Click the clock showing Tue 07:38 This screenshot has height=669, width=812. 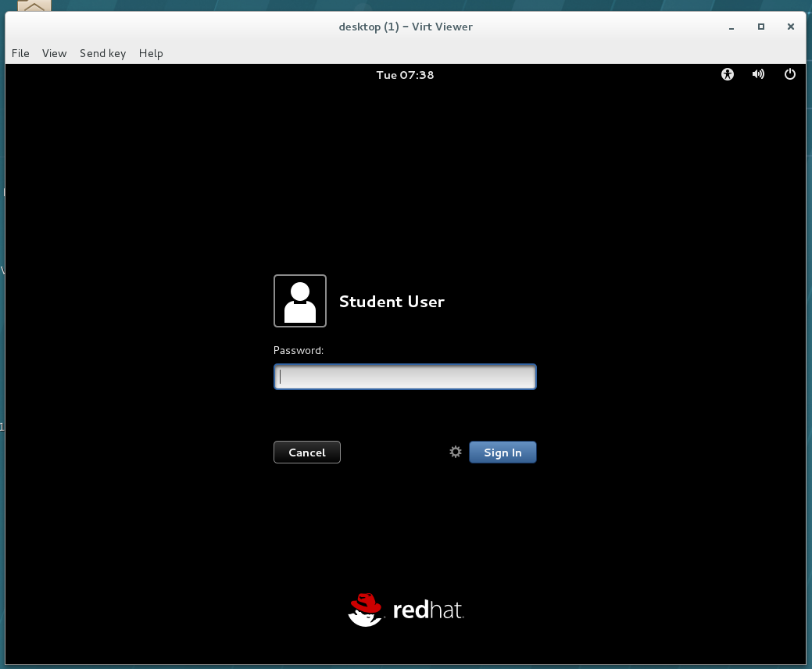pos(405,75)
